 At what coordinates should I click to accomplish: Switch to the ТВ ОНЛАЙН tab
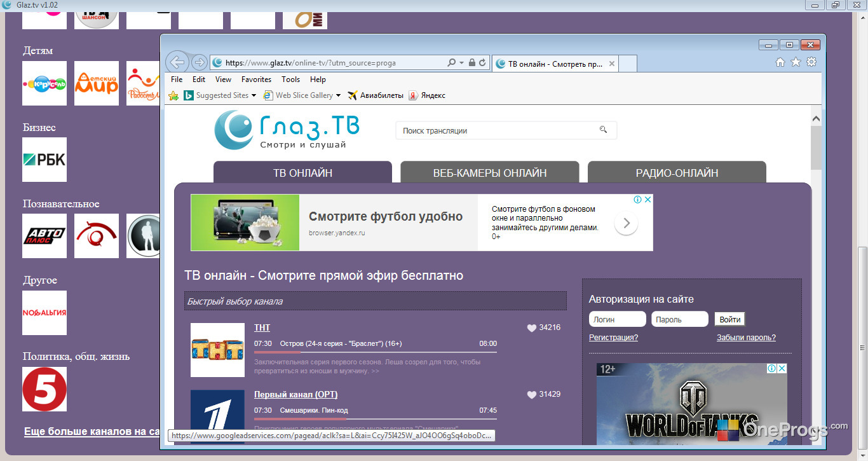click(302, 173)
